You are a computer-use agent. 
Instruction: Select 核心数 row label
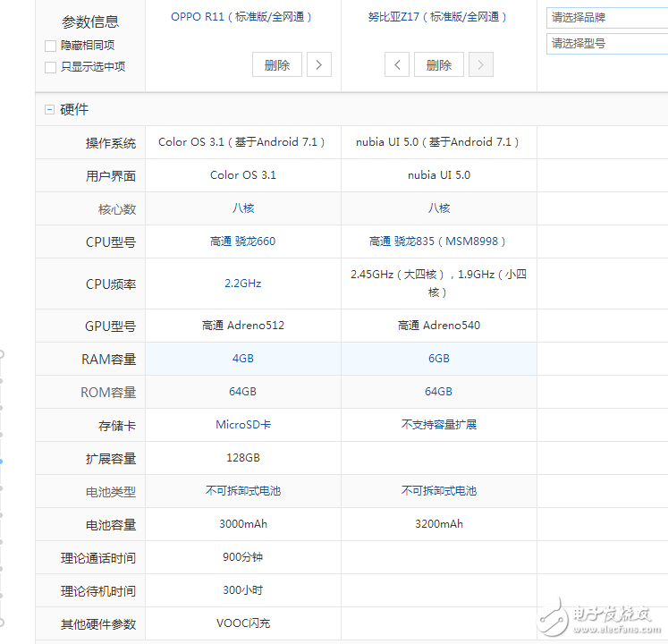coord(117,209)
